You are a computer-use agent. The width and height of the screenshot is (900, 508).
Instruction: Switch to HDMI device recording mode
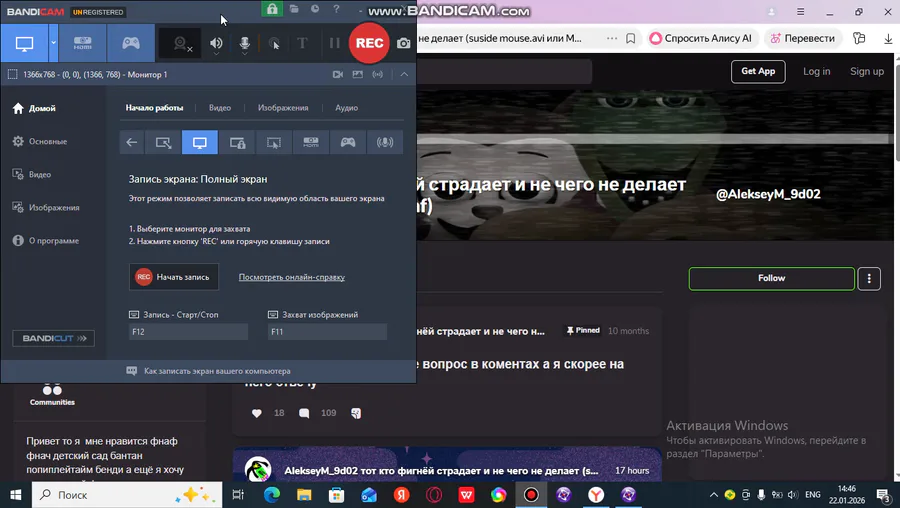(x=82, y=43)
